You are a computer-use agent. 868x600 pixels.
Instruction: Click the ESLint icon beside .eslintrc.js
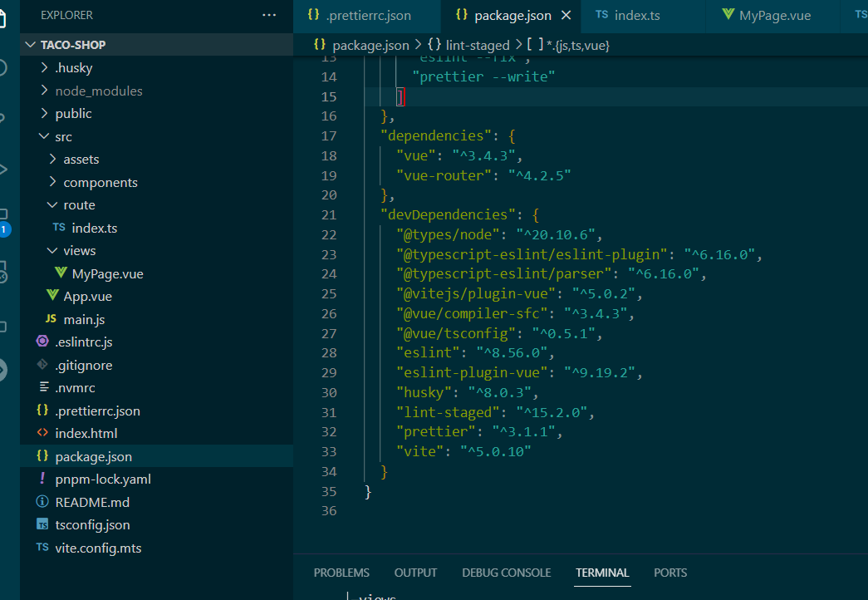point(42,342)
